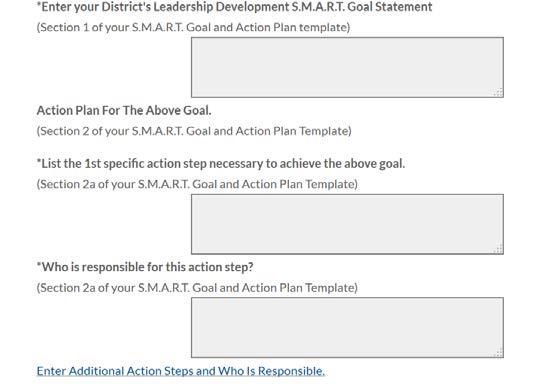Click 'Who is responsible for this action step?' label

[x=145, y=267]
